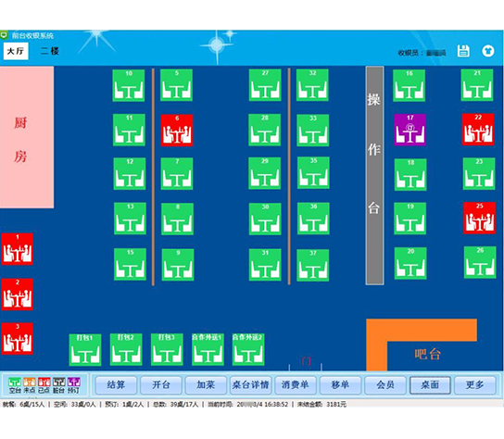This screenshot has width=504, height=439.
Task: Open 桌台详情 table details
Action: tap(250, 384)
